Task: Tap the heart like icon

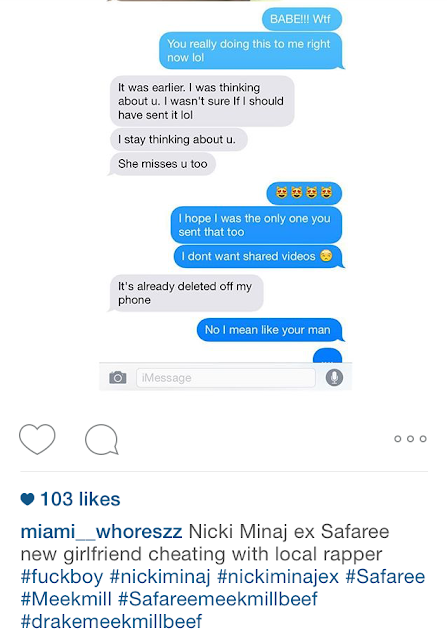Action: 37,439
